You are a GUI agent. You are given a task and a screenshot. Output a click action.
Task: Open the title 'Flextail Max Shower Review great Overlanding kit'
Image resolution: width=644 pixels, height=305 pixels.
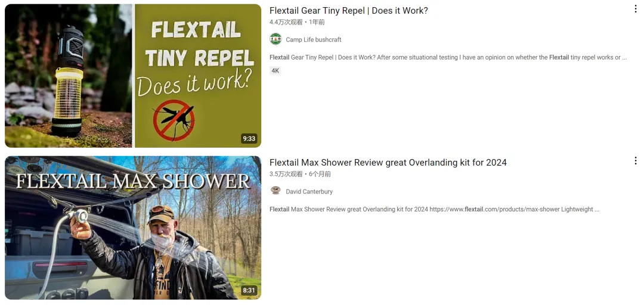pos(388,163)
